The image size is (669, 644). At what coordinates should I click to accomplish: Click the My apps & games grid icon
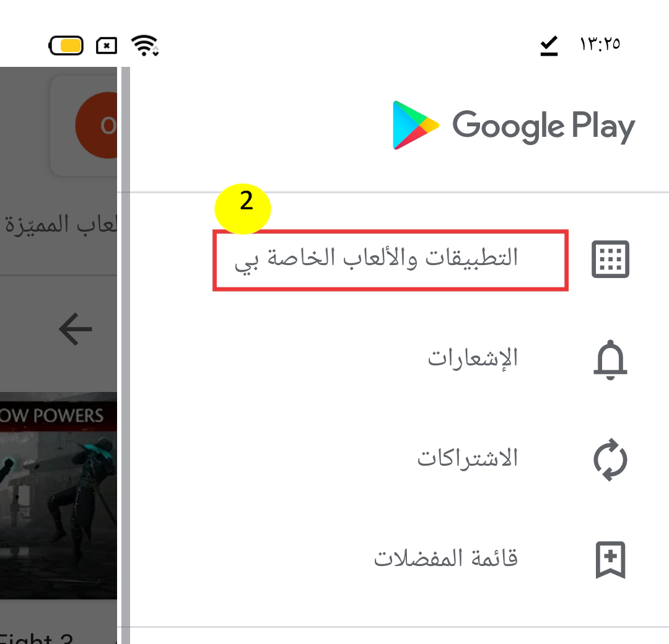pos(610,259)
